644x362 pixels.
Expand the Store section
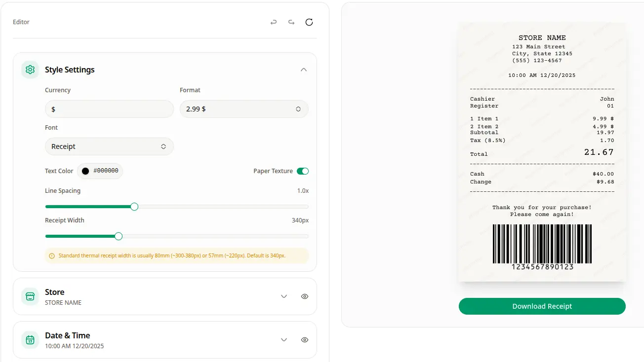click(284, 296)
